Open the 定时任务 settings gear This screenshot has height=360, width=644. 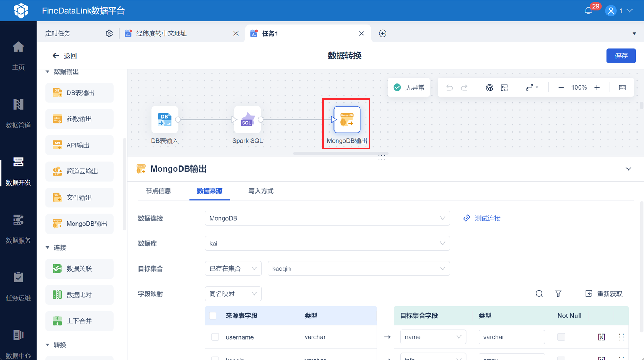coord(109,33)
